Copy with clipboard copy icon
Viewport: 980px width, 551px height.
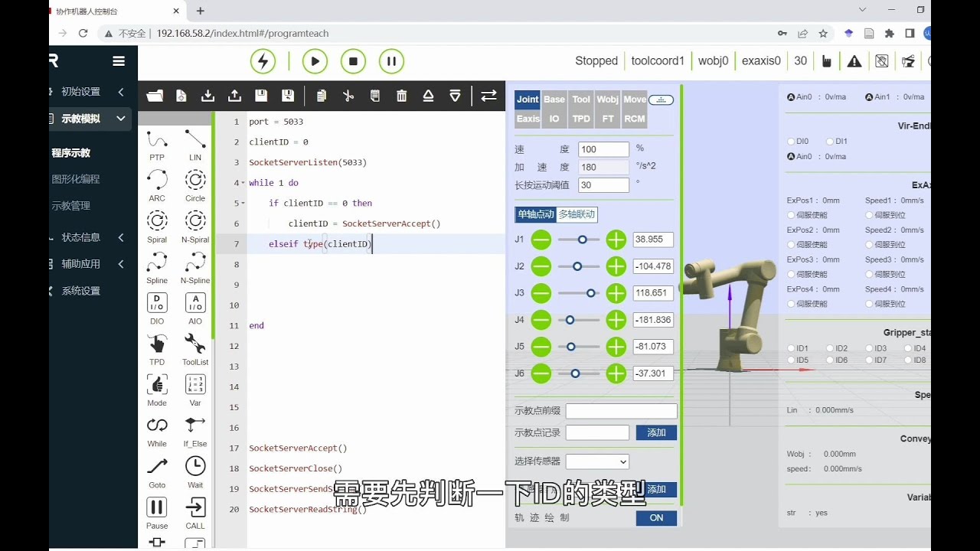[x=322, y=96]
